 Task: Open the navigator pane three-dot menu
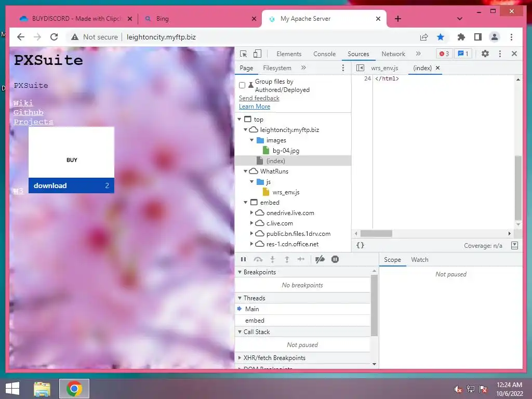(343, 68)
